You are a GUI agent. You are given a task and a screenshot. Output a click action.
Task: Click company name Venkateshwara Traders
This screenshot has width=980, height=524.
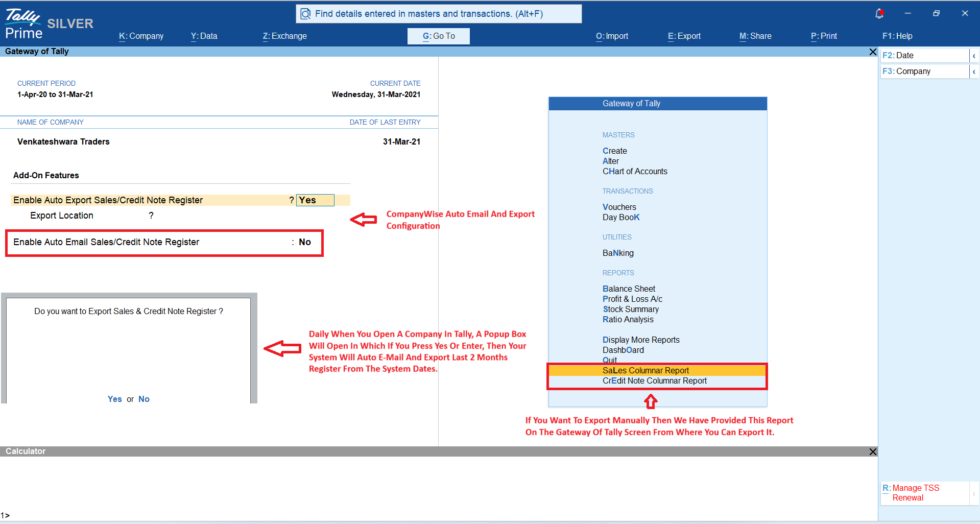[x=63, y=141]
